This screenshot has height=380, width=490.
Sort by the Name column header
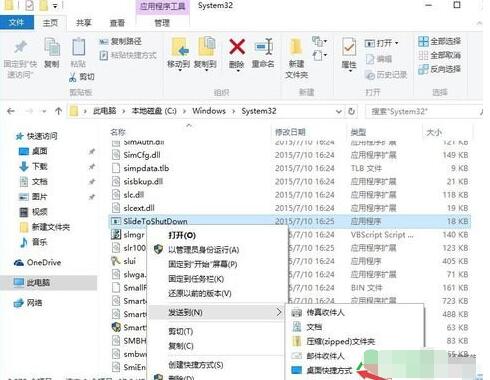[118, 132]
